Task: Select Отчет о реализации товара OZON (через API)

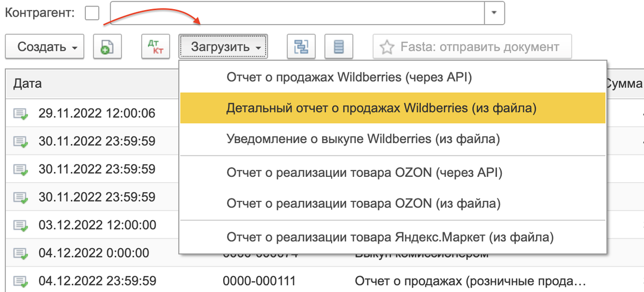Action: pyautogui.click(x=393, y=173)
